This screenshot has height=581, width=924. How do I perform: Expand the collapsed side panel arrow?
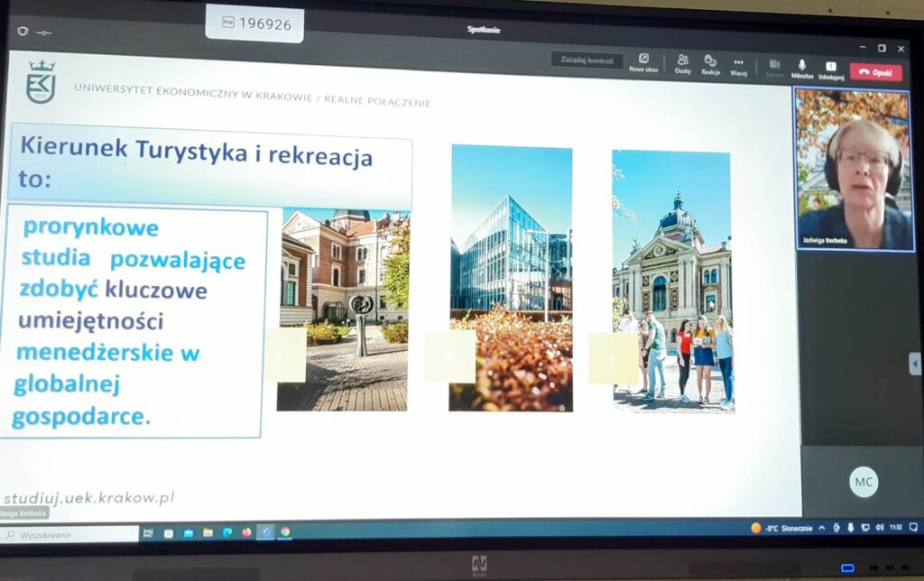[915, 364]
